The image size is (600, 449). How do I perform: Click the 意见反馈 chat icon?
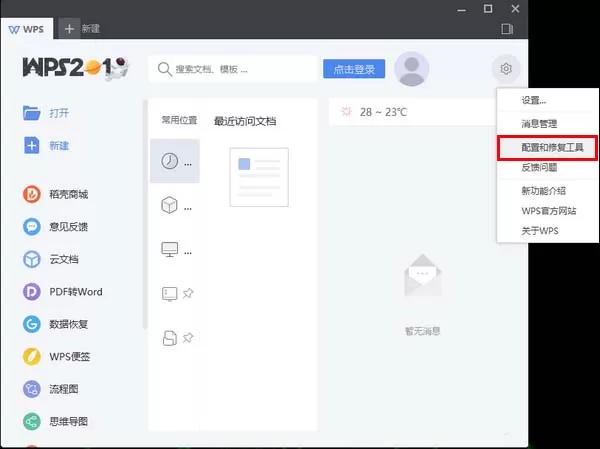pyautogui.click(x=31, y=227)
